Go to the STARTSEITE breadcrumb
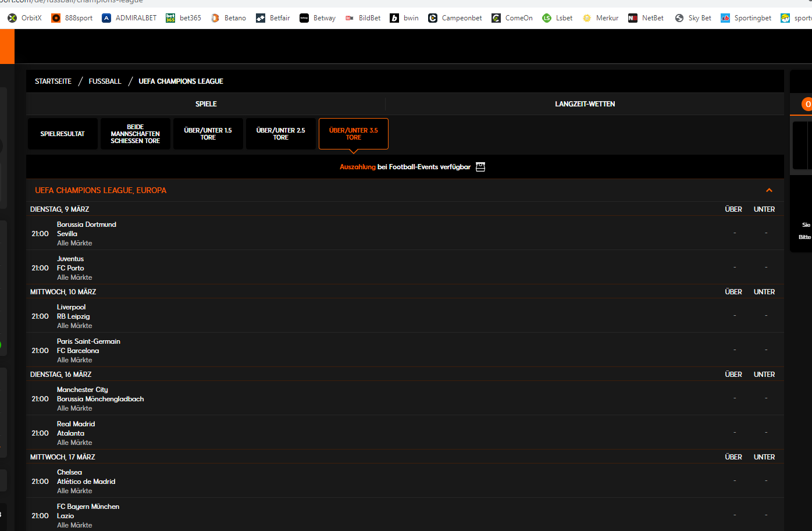This screenshot has width=812, height=531. tap(53, 81)
